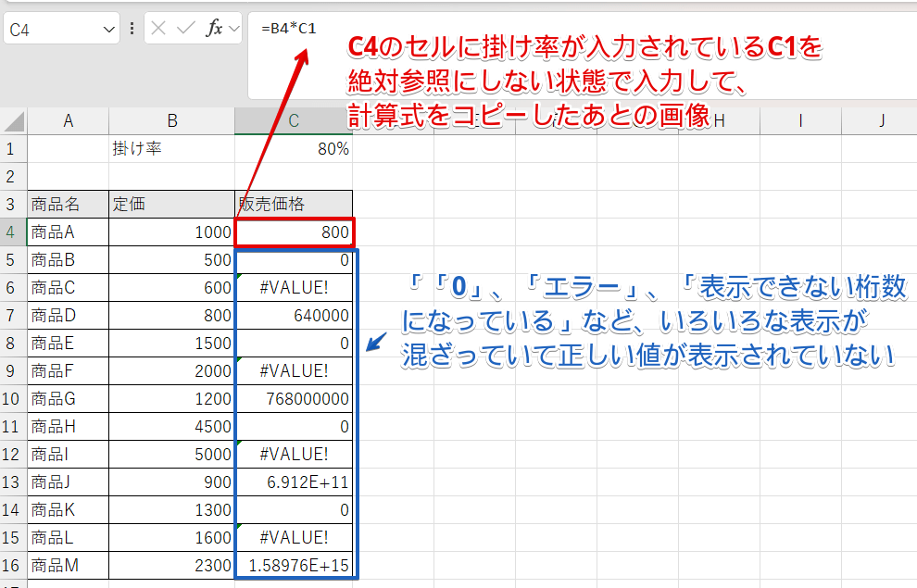The width and height of the screenshot is (917, 588).
Task: Select cell 商品C
Action: tap(68, 288)
